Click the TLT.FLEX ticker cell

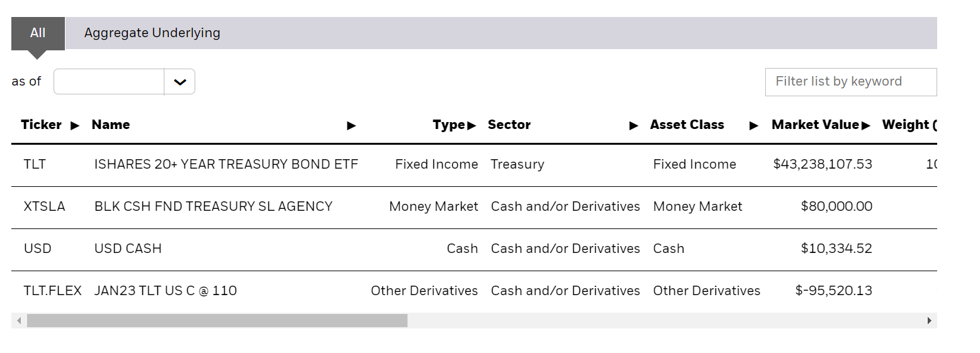[52, 291]
